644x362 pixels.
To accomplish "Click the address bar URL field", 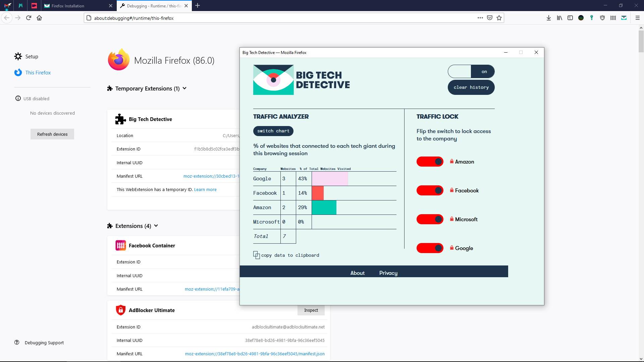I will (x=268, y=18).
